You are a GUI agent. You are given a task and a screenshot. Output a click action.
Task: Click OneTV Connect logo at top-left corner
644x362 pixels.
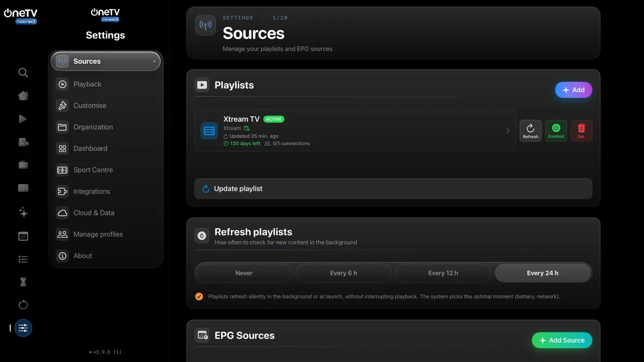pyautogui.click(x=21, y=16)
